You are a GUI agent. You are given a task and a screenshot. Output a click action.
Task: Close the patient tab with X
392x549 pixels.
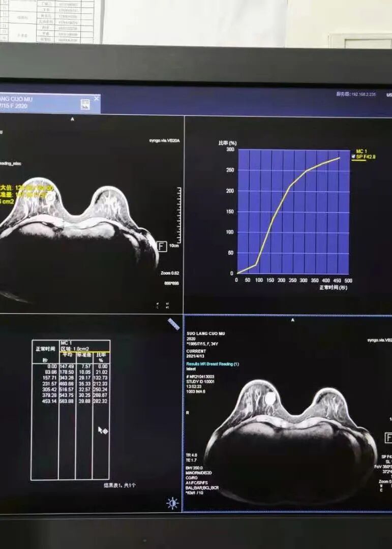[x=97, y=99]
